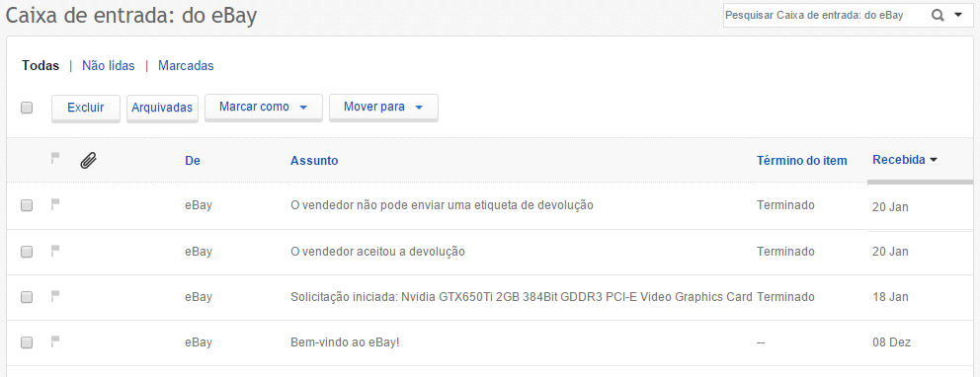Switch to Não lidas filter
The image size is (980, 377).
pos(108,65)
